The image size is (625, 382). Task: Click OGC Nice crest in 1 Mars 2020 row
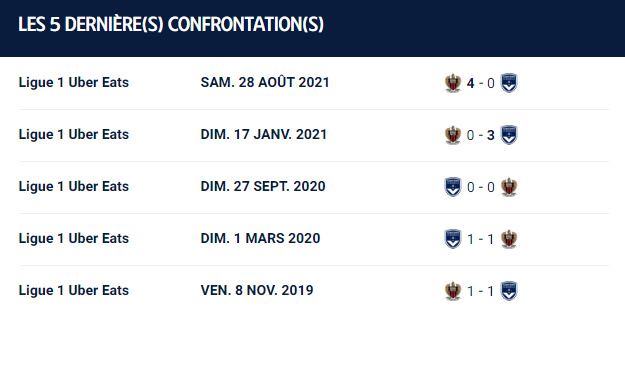pos(509,239)
